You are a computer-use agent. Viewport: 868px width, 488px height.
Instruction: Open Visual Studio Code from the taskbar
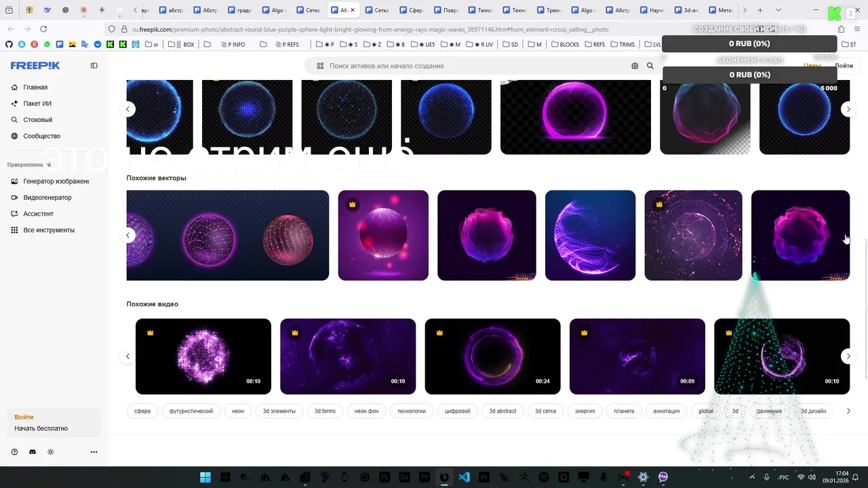point(464,477)
